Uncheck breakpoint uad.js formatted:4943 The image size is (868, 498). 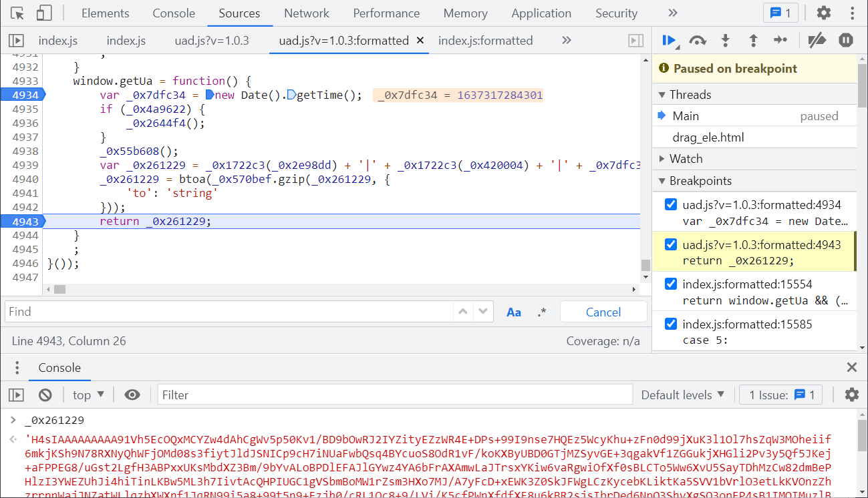tap(671, 244)
